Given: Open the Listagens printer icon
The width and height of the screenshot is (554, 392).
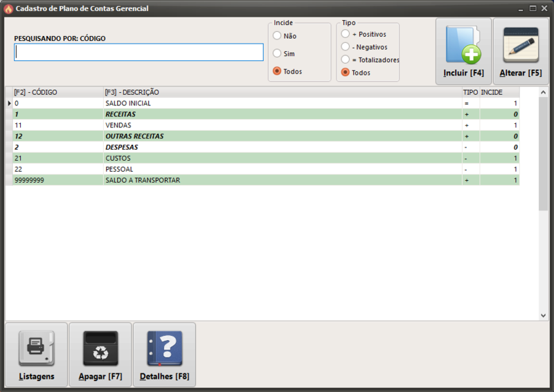Looking at the screenshot, I should [x=37, y=348].
